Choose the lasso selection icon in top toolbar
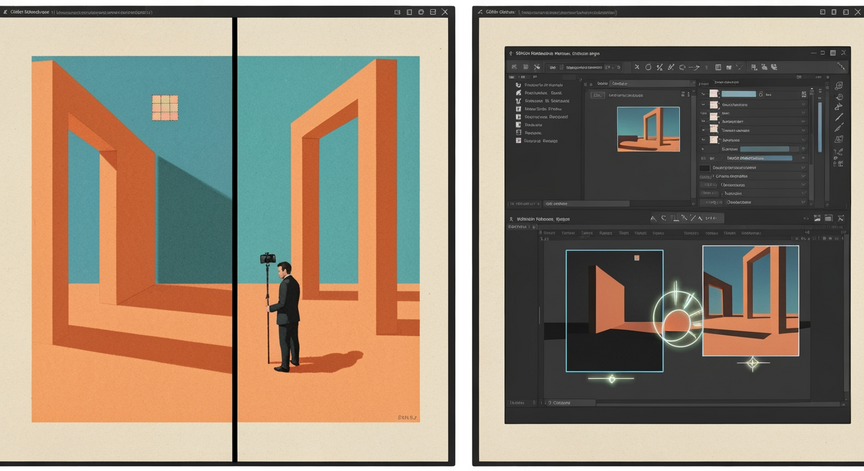864x471 pixels. coord(682,67)
